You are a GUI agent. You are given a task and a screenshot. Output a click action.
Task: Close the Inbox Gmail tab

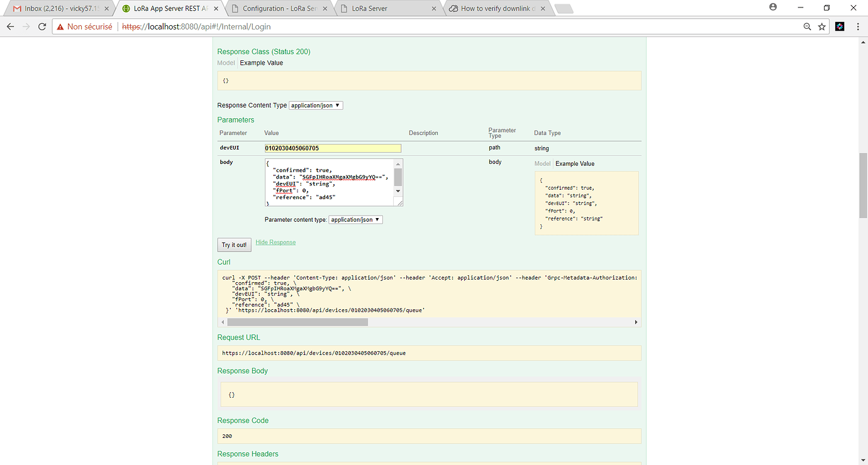106,9
